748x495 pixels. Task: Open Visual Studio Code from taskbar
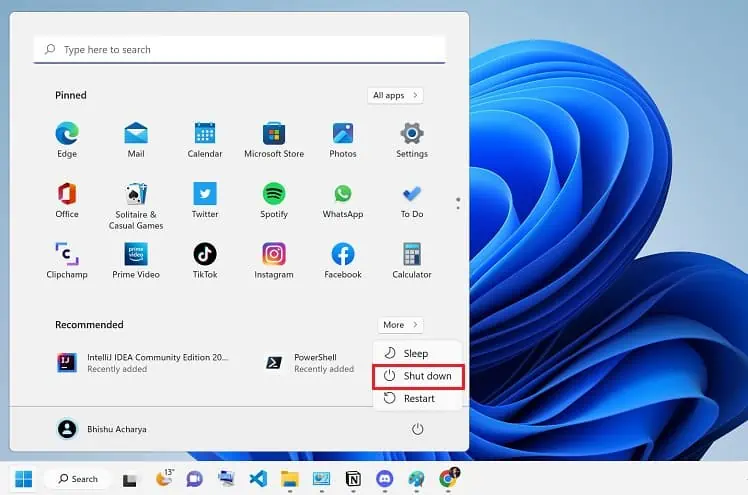[x=258, y=479]
